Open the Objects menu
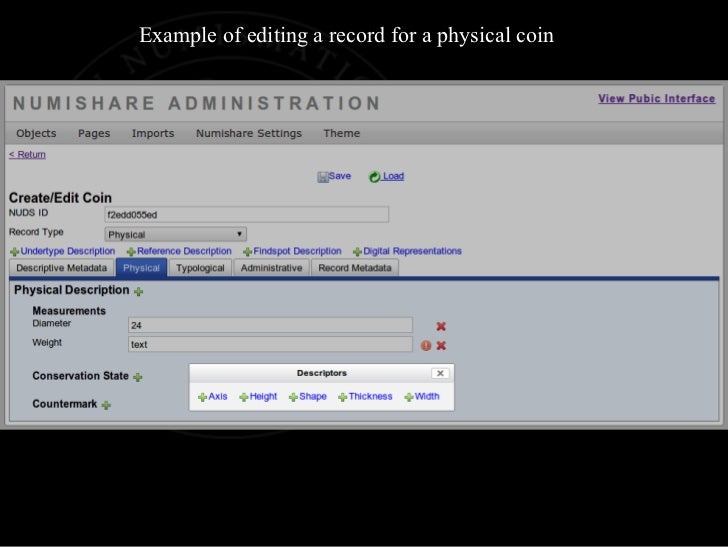This screenshot has height=547, width=728. pyautogui.click(x=36, y=133)
